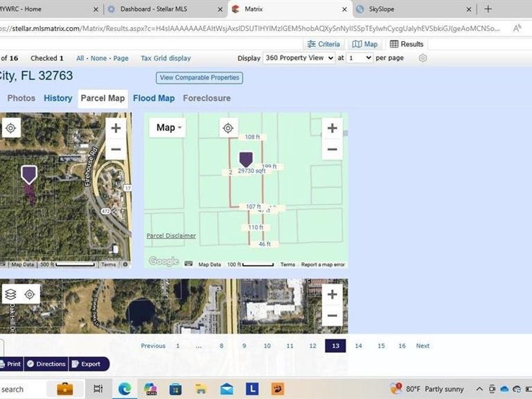
Task: Expand the per page count dropdown
Action: coord(360,58)
